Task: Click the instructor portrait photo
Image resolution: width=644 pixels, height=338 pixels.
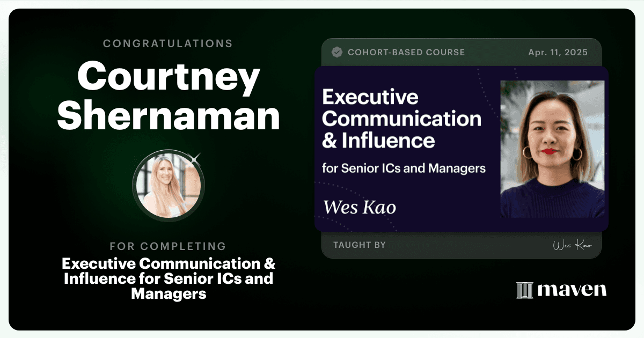Action: pyautogui.click(x=552, y=149)
